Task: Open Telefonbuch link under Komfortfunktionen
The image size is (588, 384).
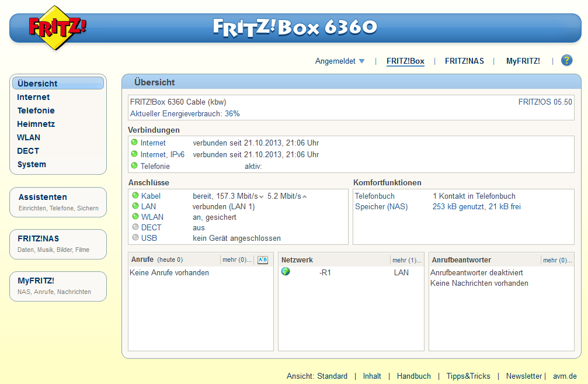Action: (375, 196)
